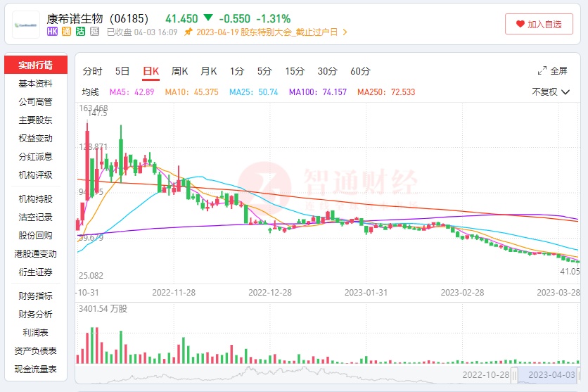The image size is (588, 392).
Task: Open the 2023-04-19 股东特别大会 announcement link
Action: tap(267, 32)
